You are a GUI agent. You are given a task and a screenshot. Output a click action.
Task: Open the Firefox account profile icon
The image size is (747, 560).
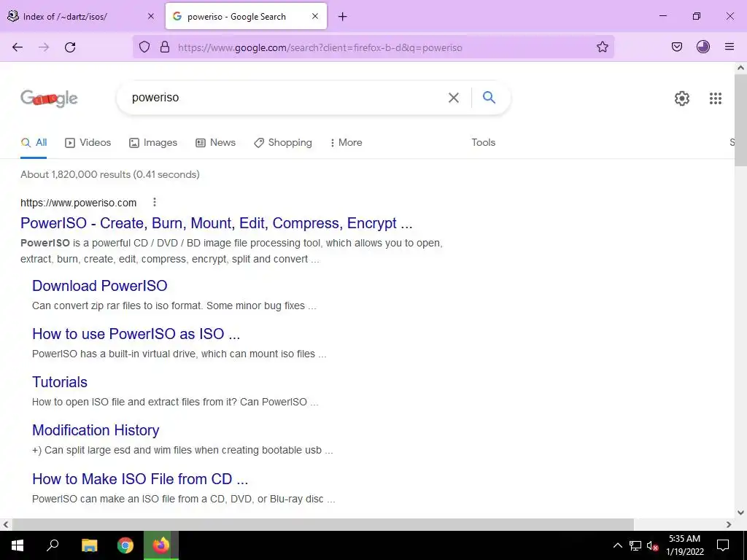tap(703, 47)
